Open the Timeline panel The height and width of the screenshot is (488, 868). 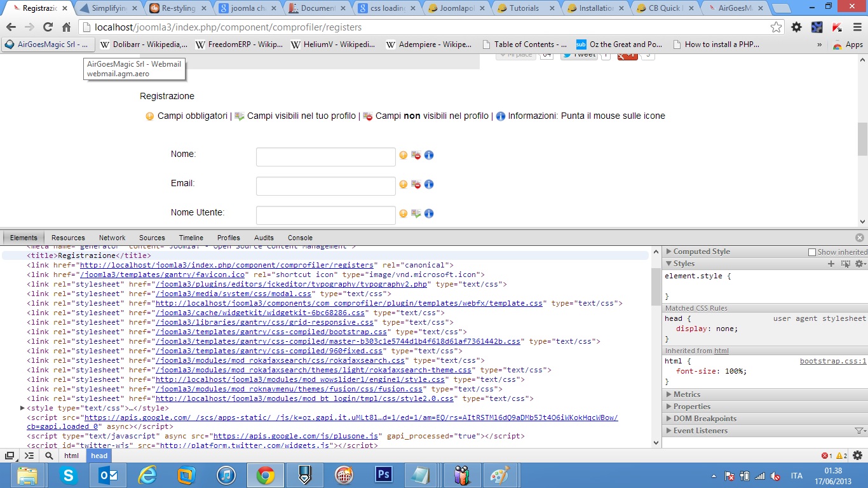[x=191, y=238]
